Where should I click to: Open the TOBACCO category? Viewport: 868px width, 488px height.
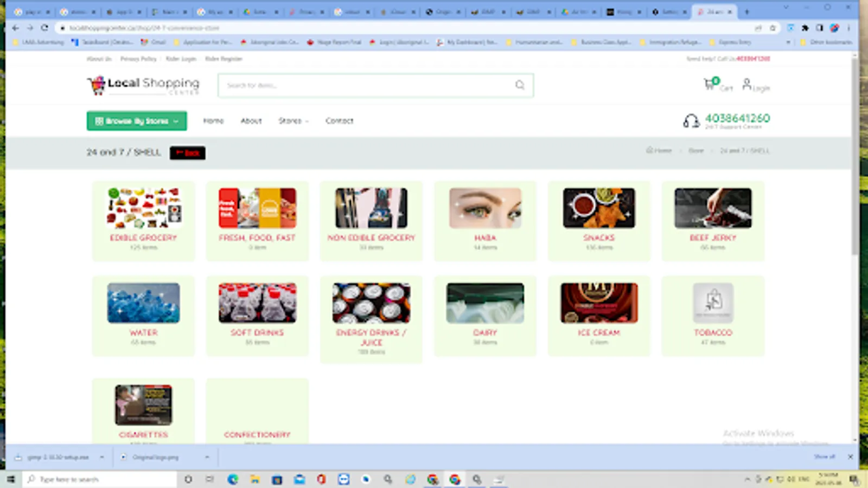point(713,316)
